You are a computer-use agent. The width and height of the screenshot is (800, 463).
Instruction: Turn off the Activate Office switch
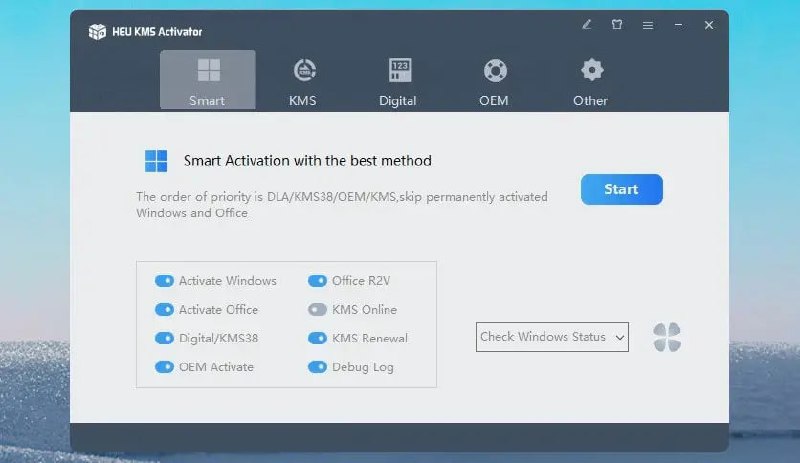164,310
